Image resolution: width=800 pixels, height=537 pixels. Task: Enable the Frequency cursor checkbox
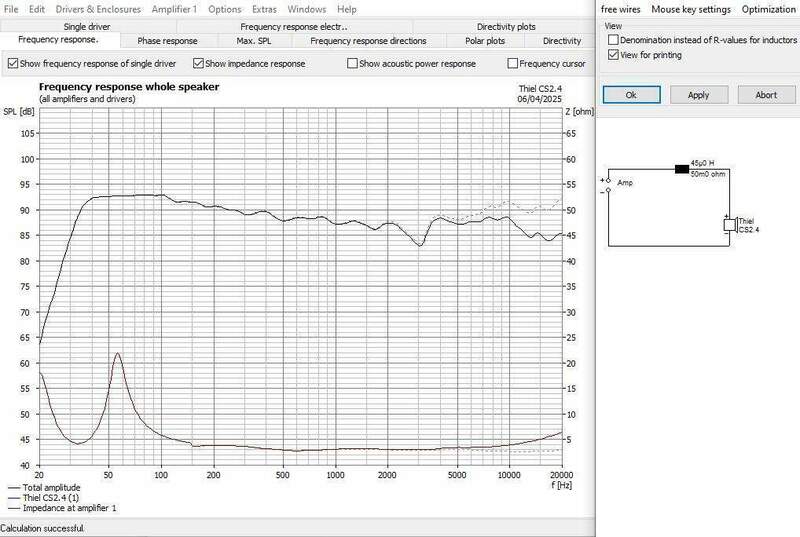point(511,63)
